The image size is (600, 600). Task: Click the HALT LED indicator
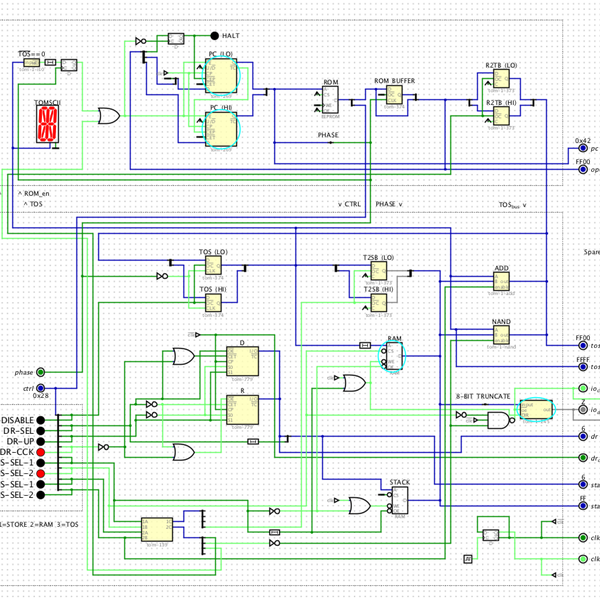215,36
